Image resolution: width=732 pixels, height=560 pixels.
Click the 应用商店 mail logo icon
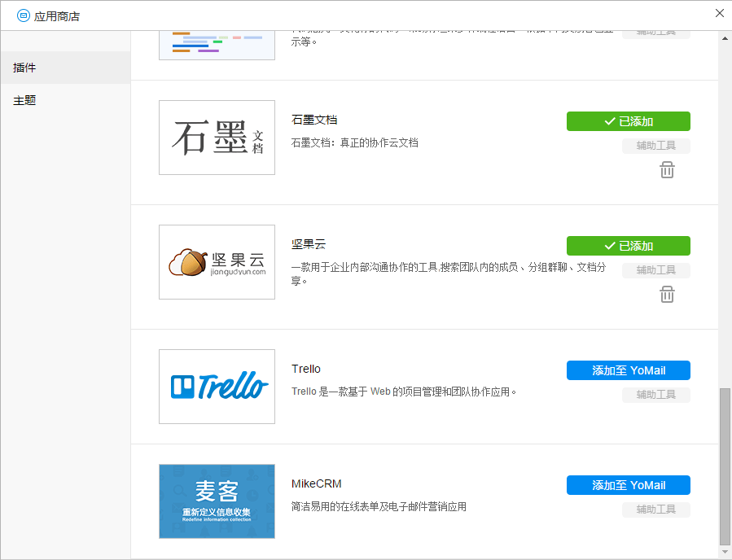(x=24, y=15)
